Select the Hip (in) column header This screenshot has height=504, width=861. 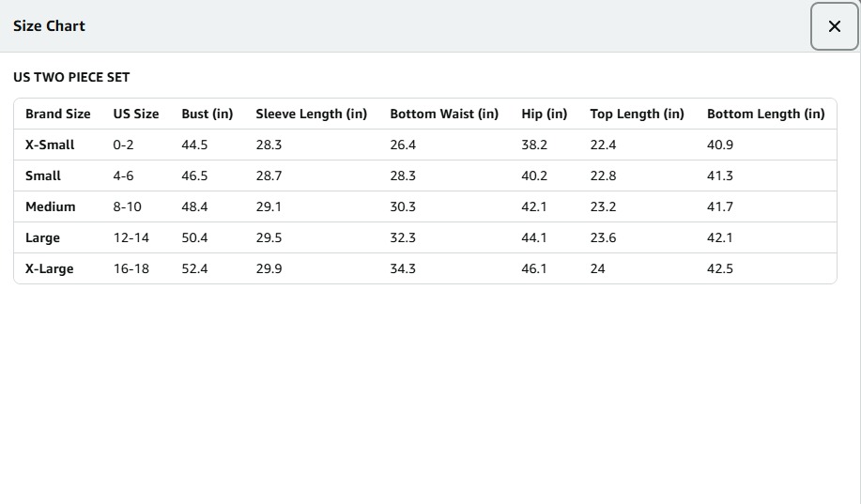coord(545,114)
